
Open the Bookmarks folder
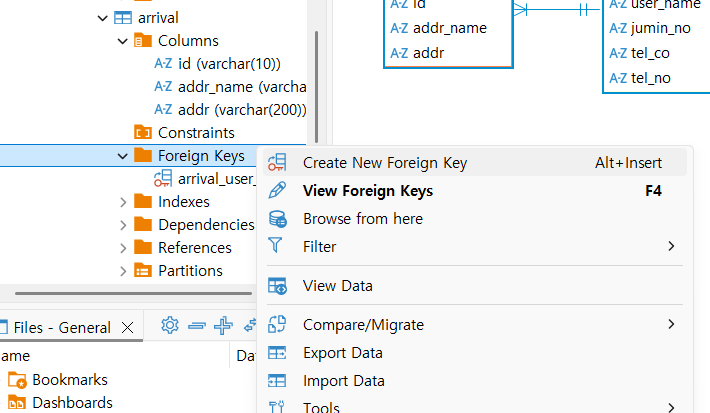[x=69, y=380]
